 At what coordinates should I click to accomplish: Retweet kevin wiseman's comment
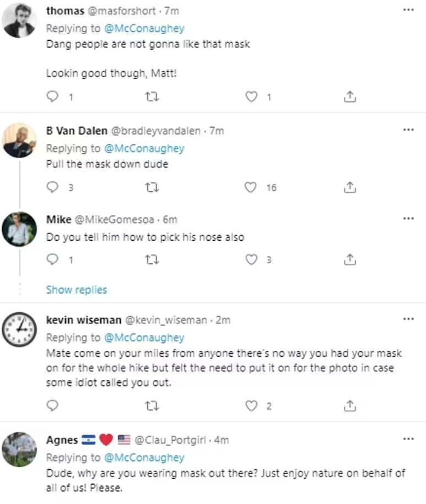152,406
